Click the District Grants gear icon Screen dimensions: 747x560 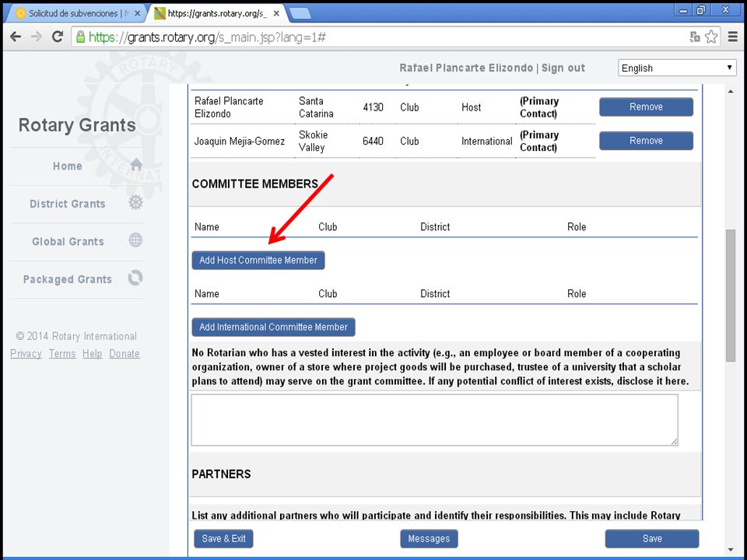coord(135,202)
